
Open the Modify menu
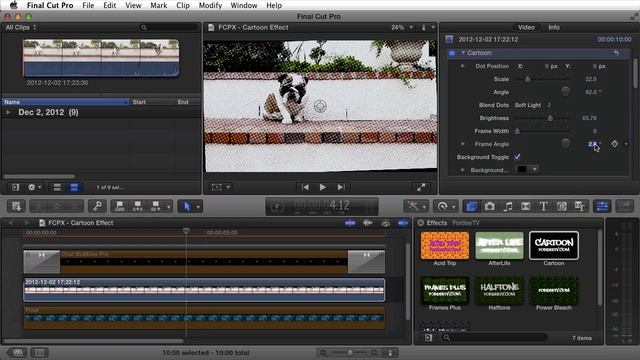[x=210, y=5]
